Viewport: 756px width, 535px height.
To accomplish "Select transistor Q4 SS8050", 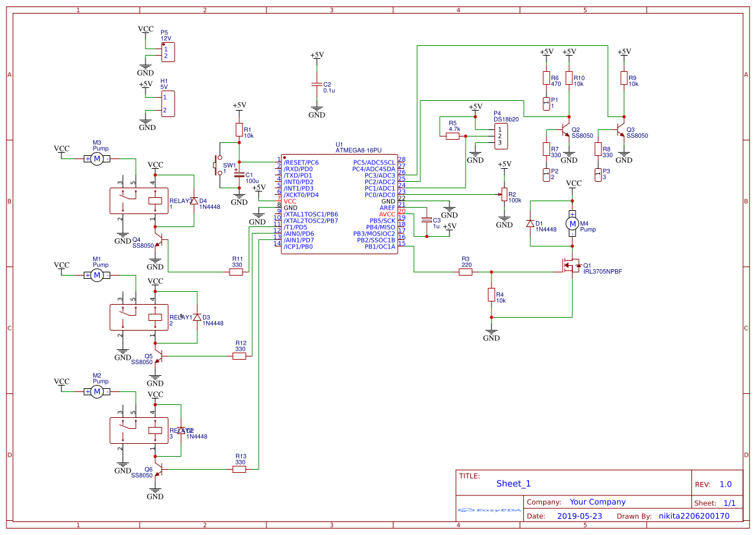I will pyautogui.click(x=158, y=240).
